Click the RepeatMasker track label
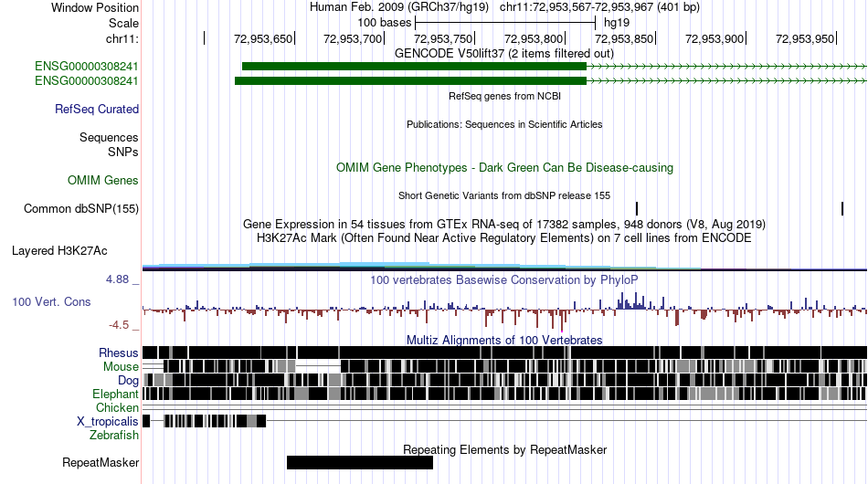 pyautogui.click(x=101, y=462)
